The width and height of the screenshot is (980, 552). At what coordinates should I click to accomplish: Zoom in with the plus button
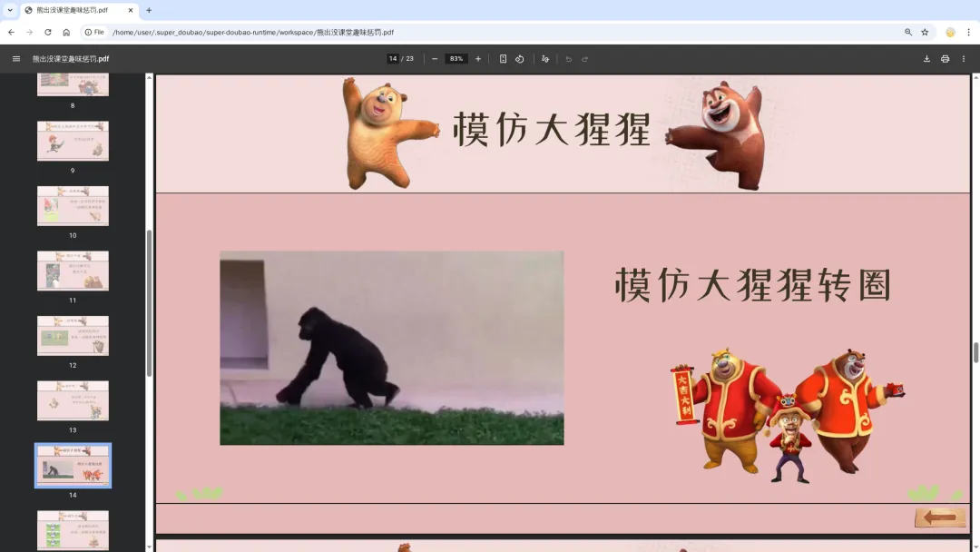tap(478, 59)
